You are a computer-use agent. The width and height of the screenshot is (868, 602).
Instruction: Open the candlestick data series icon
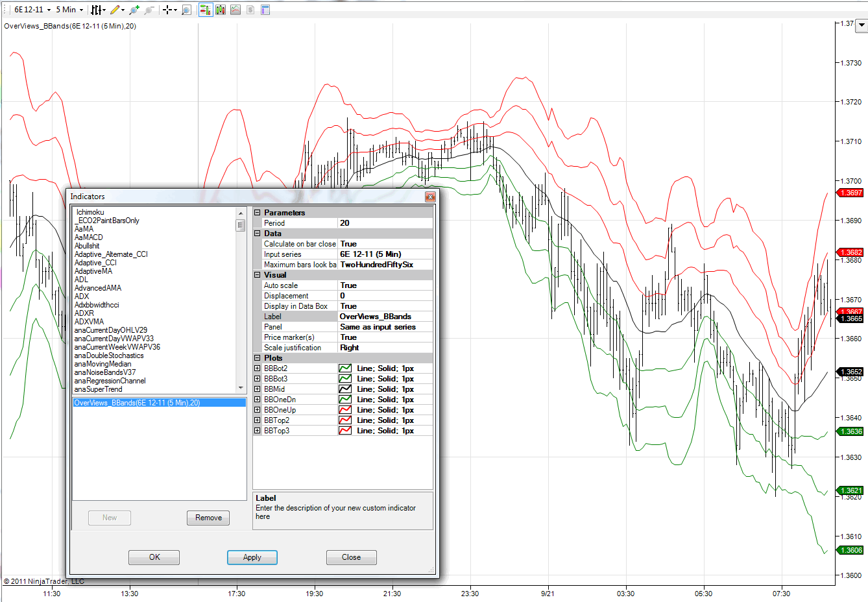tap(221, 10)
